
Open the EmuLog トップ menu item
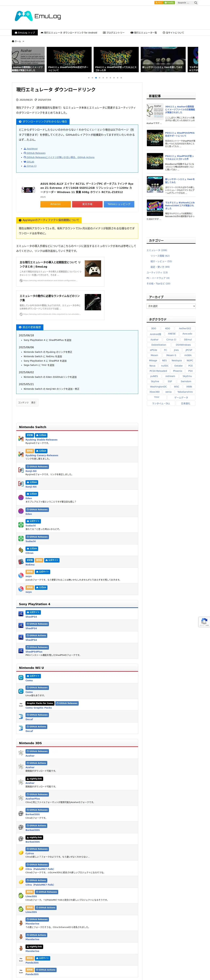tap(24, 33)
